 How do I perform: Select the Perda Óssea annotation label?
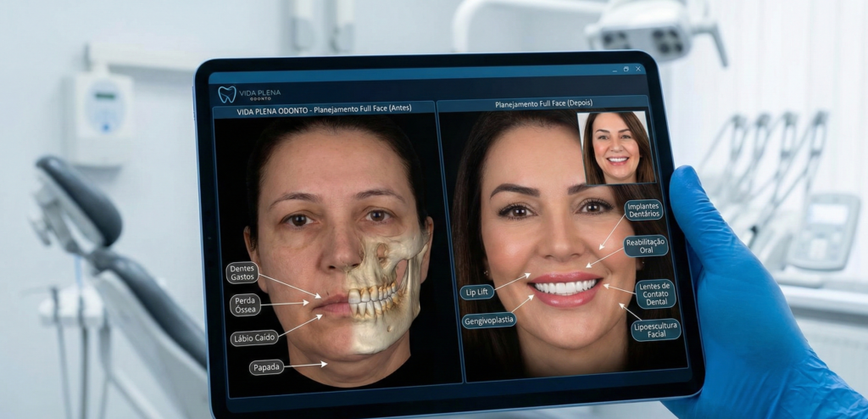click(245, 304)
